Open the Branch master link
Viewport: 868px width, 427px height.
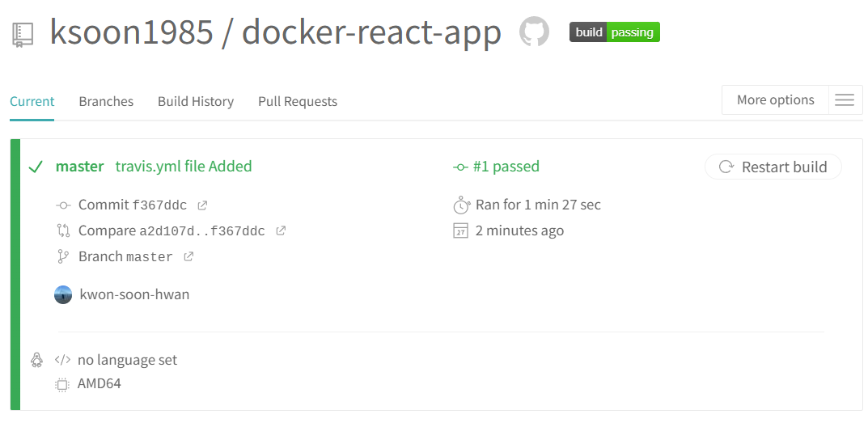click(125, 256)
